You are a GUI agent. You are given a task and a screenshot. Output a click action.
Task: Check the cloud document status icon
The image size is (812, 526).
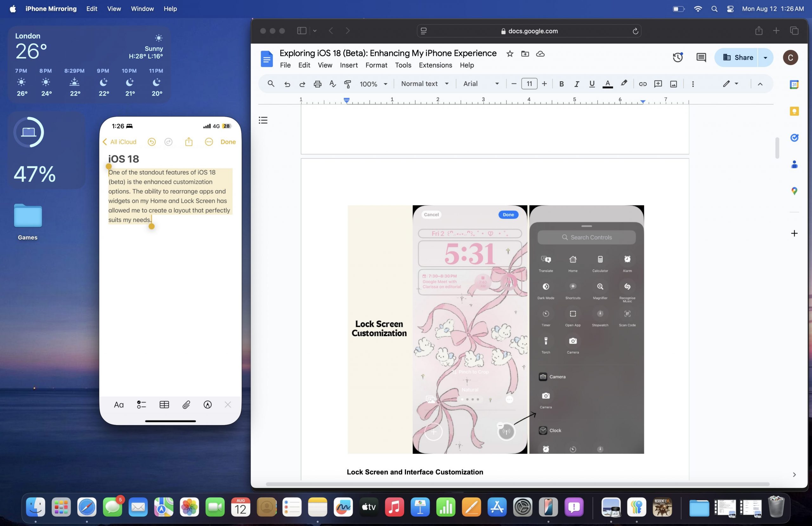pyautogui.click(x=540, y=54)
